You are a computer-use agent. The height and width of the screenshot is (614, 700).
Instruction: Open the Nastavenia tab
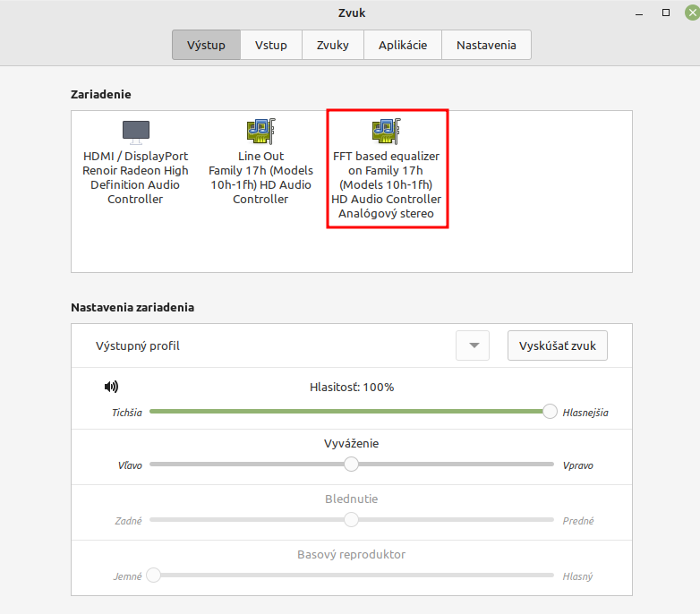(x=486, y=45)
